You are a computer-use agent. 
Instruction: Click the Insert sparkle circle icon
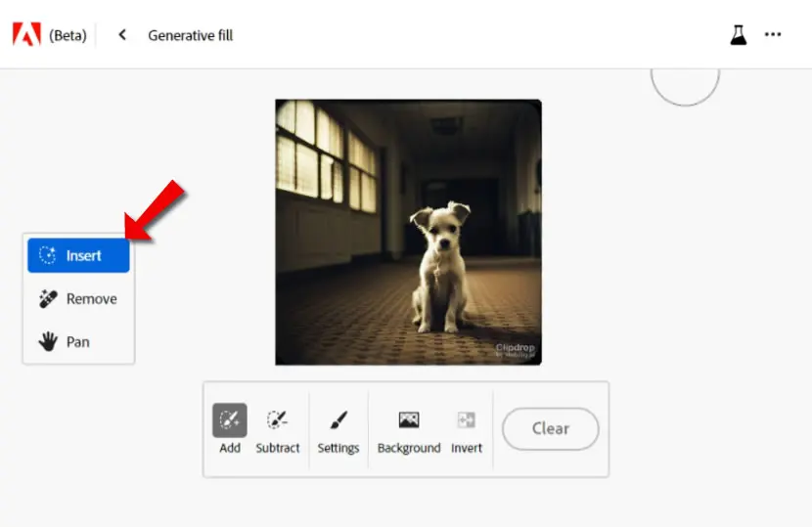47,255
